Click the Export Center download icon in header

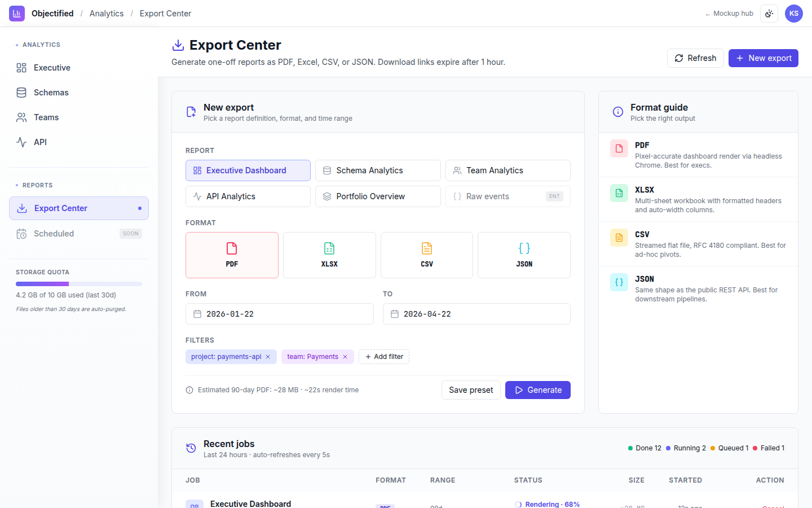178,45
